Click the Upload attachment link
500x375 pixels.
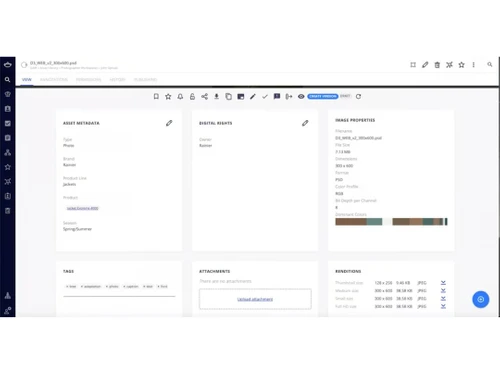(x=255, y=299)
